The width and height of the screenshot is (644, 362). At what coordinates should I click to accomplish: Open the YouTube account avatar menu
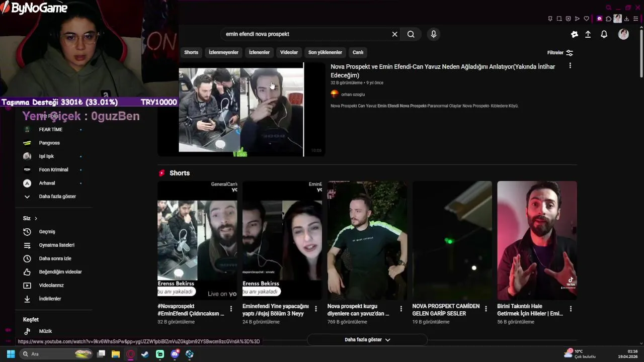pyautogui.click(x=623, y=34)
